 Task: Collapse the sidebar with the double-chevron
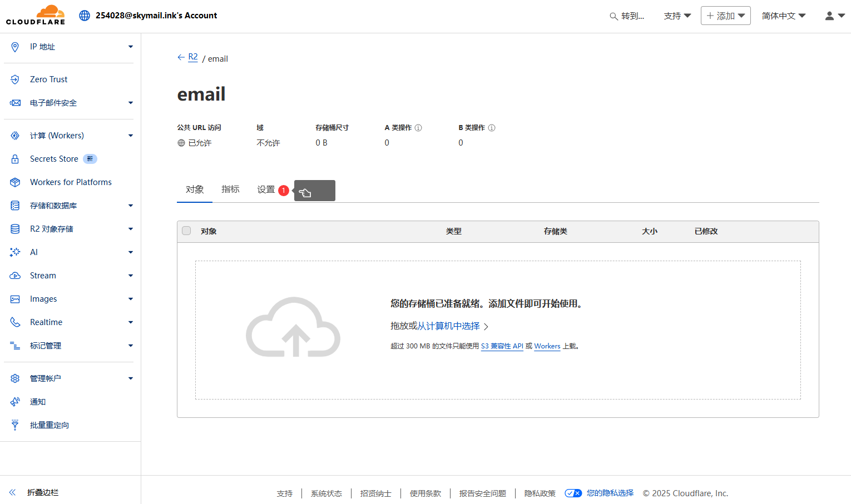pos(13,492)
